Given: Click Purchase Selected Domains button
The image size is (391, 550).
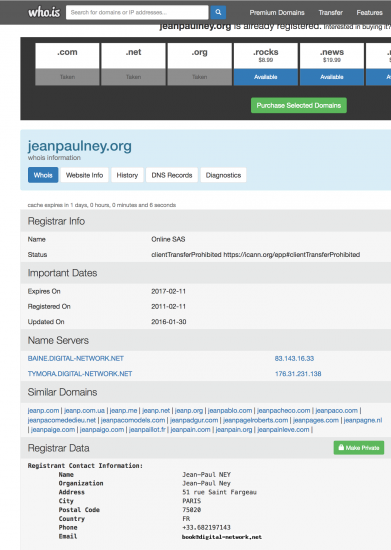Looking at the screenshot, I should (x=299, y=105).
